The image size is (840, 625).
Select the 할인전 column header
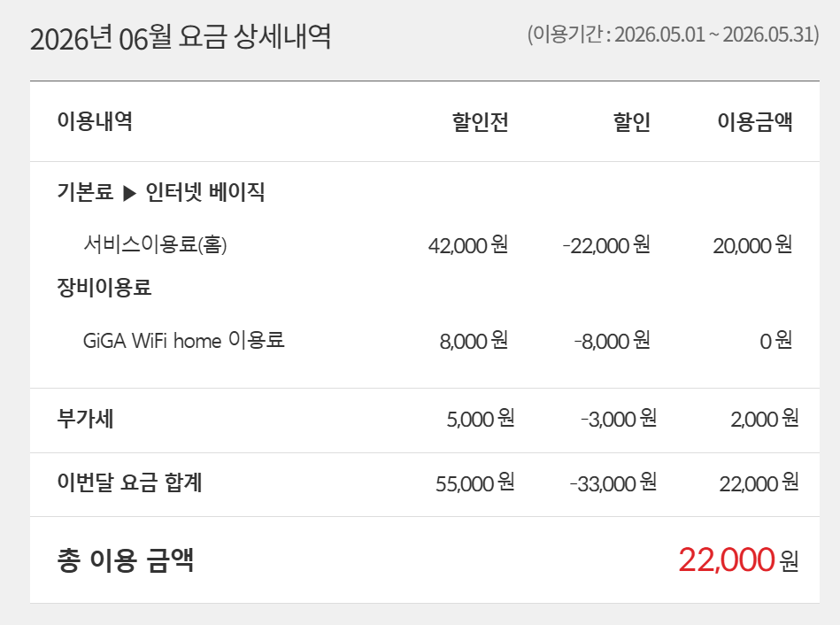tap(480, 121)
